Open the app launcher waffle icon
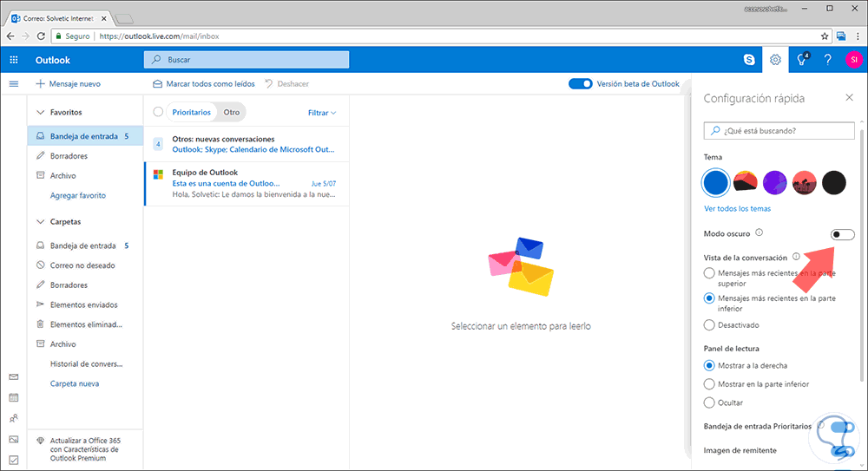Viewport: 868px width, 471px height. pyautogui.click(x=14, y=60)
